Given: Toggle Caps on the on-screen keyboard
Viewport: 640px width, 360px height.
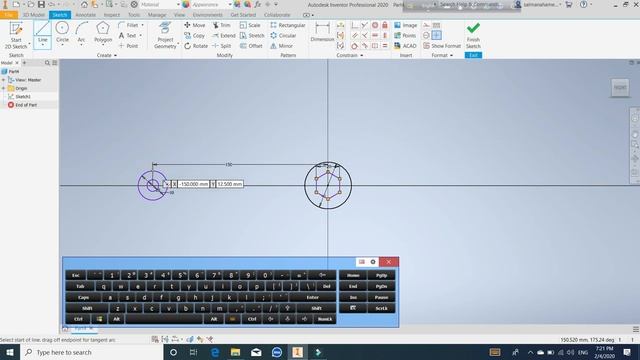Looking at the screenshot, I should point(84,298).
